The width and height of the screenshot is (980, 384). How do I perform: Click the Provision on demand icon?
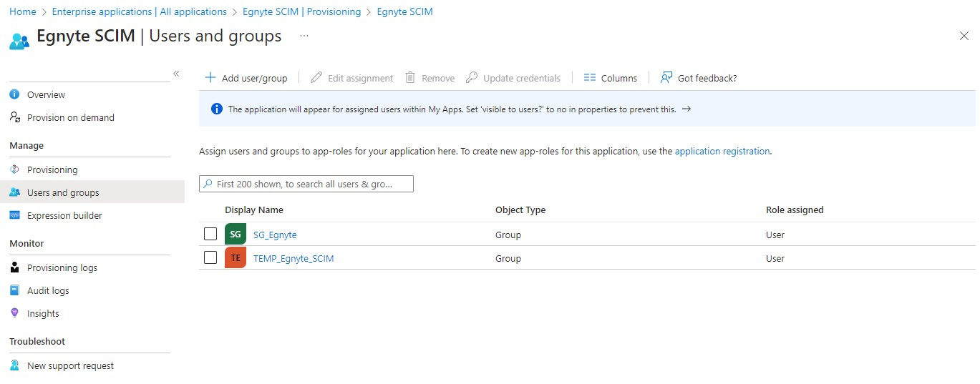[14, 117]
